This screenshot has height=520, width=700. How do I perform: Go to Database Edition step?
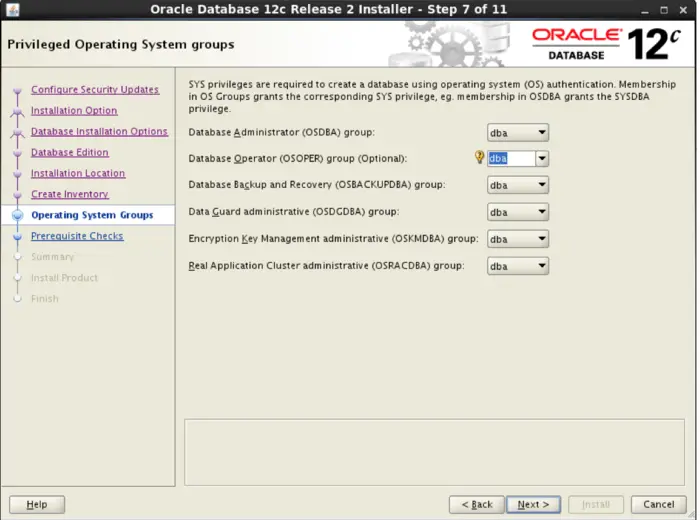70,153
